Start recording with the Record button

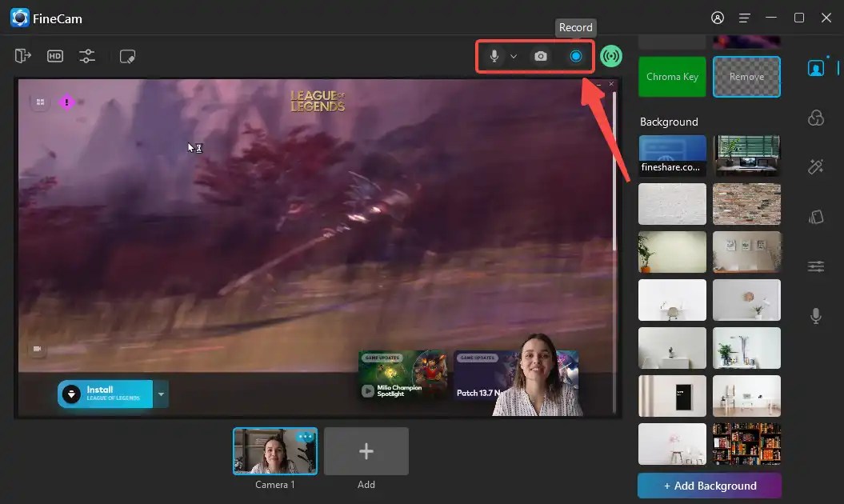575,56
